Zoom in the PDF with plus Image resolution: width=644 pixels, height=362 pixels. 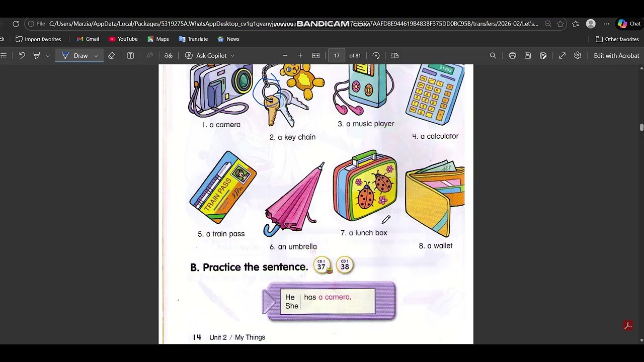(x=300, y=55)
